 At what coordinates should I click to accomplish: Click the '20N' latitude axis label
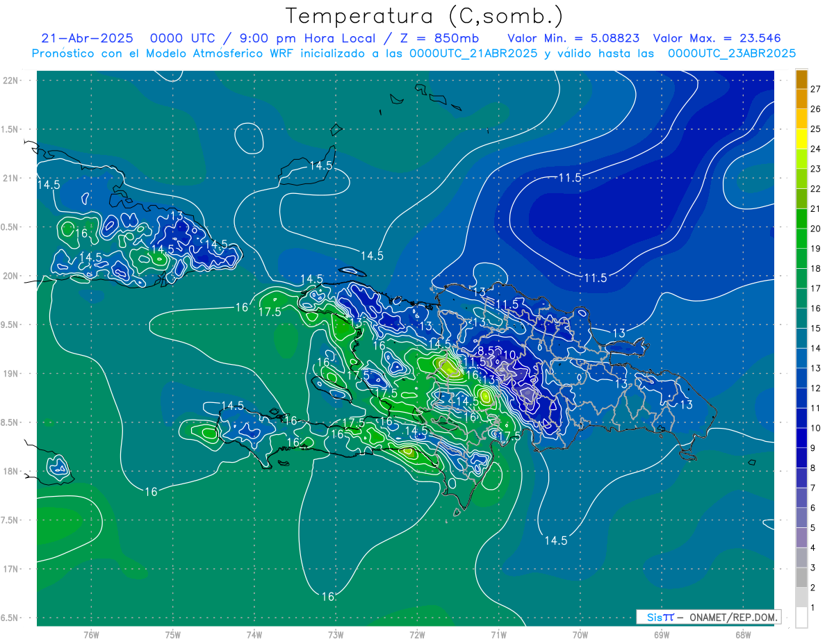[x=10, y=276]
